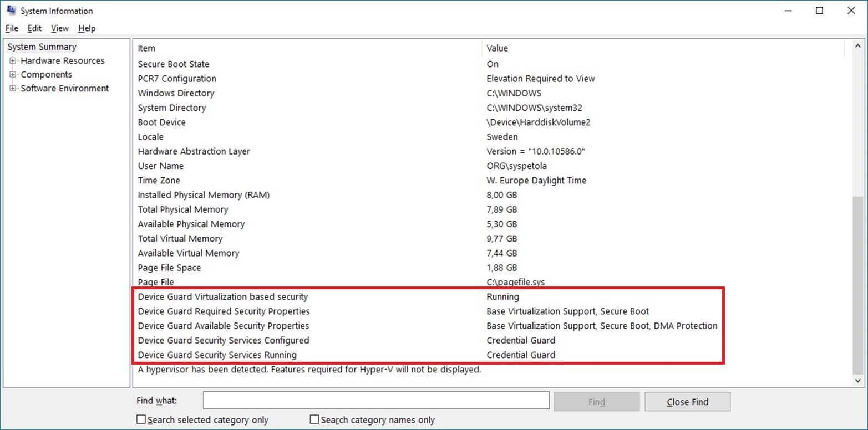Viewport: 868px width, 430px height.
Task: Click the hypervisor has been detected message
Action: (x=309, y=369)
